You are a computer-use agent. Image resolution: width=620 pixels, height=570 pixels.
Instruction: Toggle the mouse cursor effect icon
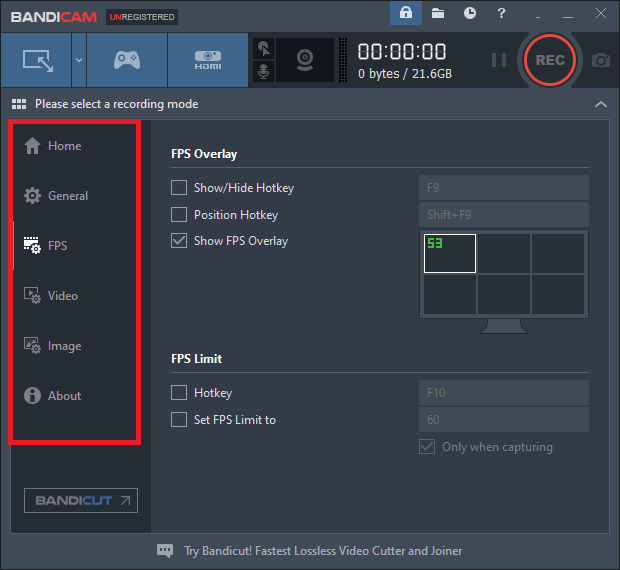264,48
